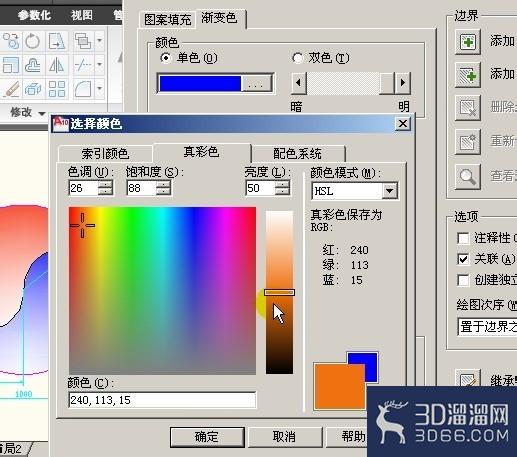
Task: Click the OK button in Select Color
Action: [207, 437]
